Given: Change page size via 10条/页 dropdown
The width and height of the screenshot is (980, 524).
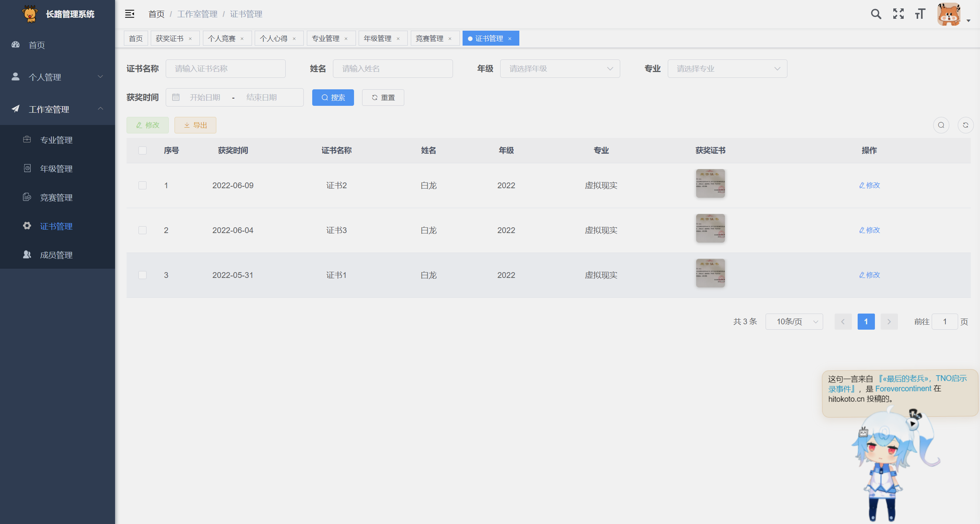Looking at the screenshot, I should [x=794, y=322].
